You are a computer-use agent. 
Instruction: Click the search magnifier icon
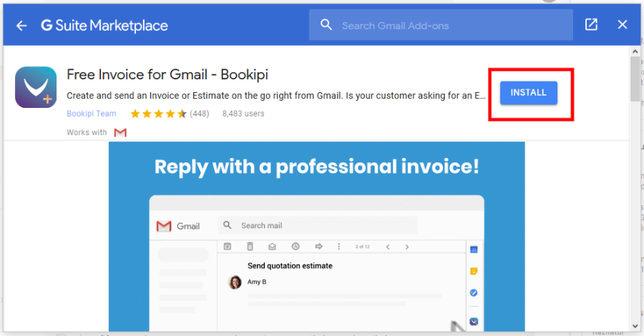coord(326,25)
